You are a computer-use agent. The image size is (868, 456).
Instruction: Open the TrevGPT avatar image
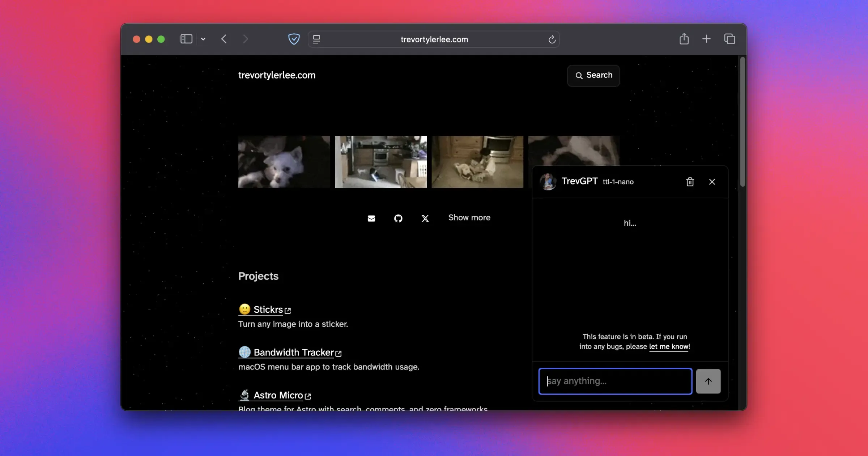click(x=548, y=181)
